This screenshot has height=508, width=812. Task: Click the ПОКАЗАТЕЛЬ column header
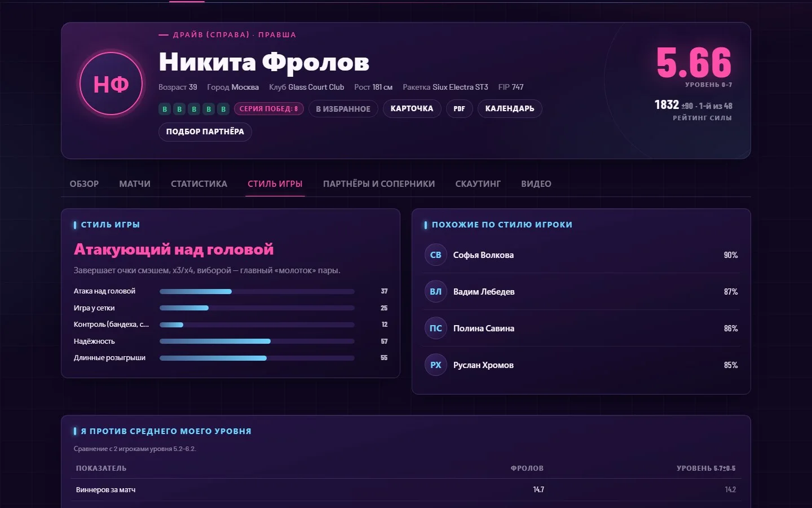coord(101,468)
